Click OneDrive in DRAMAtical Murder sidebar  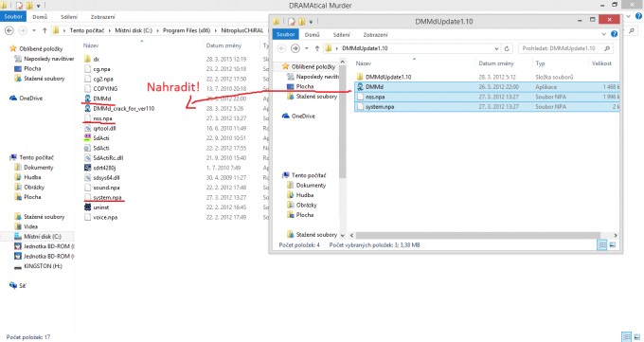coord(31,99)
